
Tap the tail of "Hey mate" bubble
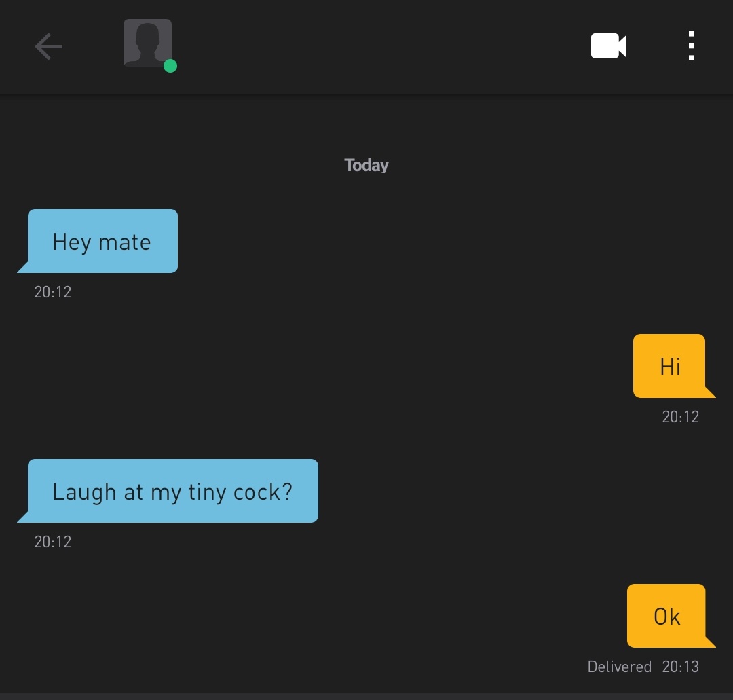23,267
